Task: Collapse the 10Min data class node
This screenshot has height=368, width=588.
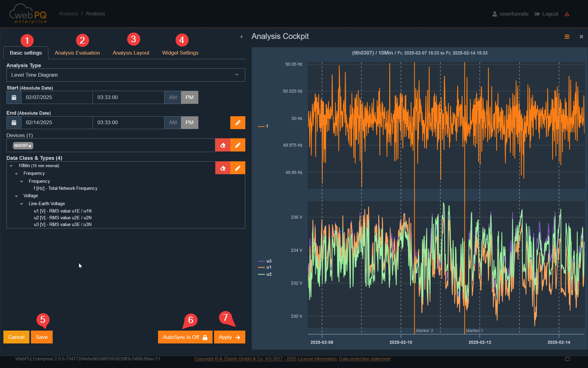Action: (x=12, y=165)
